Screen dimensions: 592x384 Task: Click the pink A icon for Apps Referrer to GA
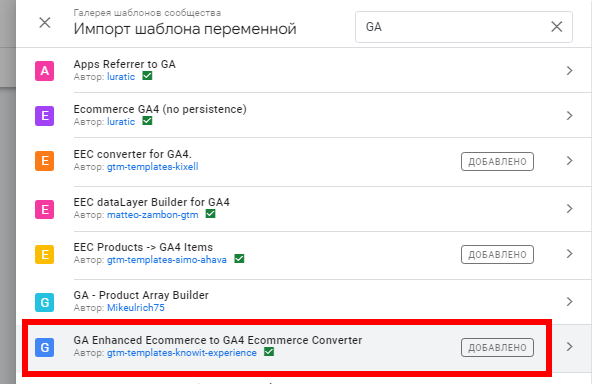(45, 71)
